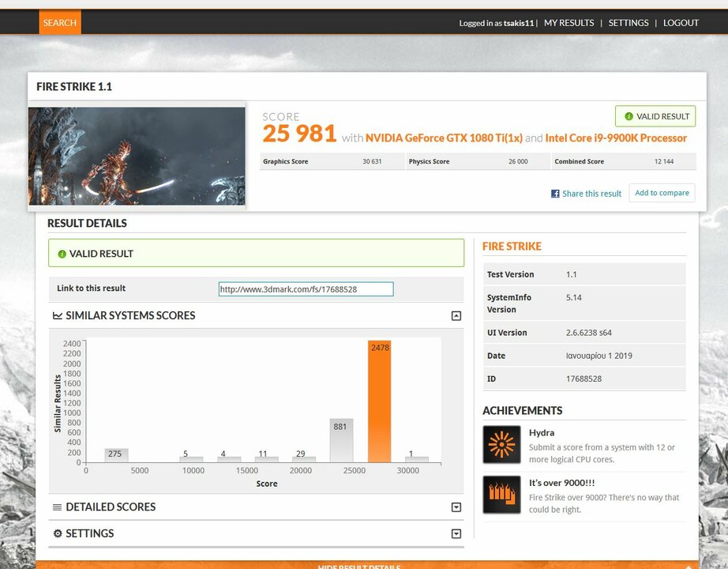Click the Intel Core i9-9900K Processor link

coord(616,138)
